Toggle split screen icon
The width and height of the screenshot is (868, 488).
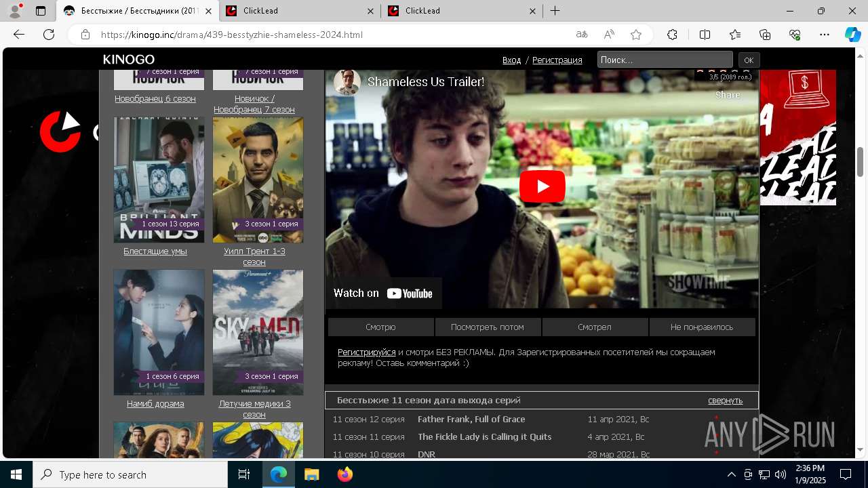coord(705,35)
